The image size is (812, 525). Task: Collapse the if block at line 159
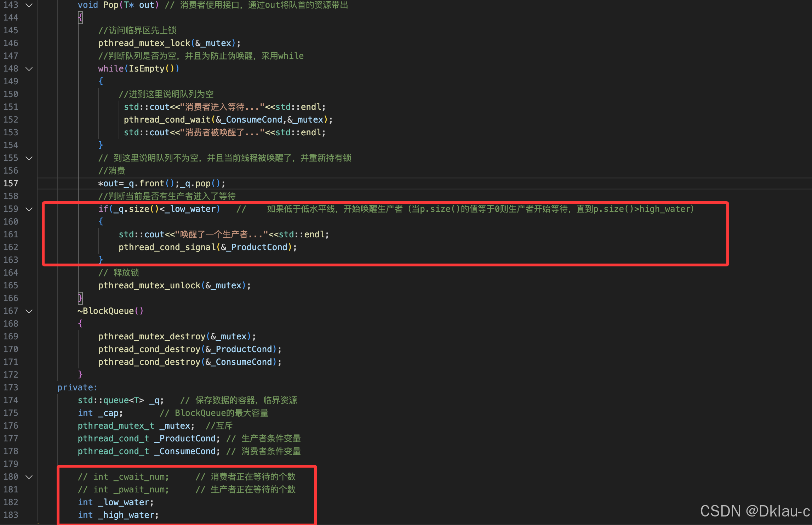[29, 209]
